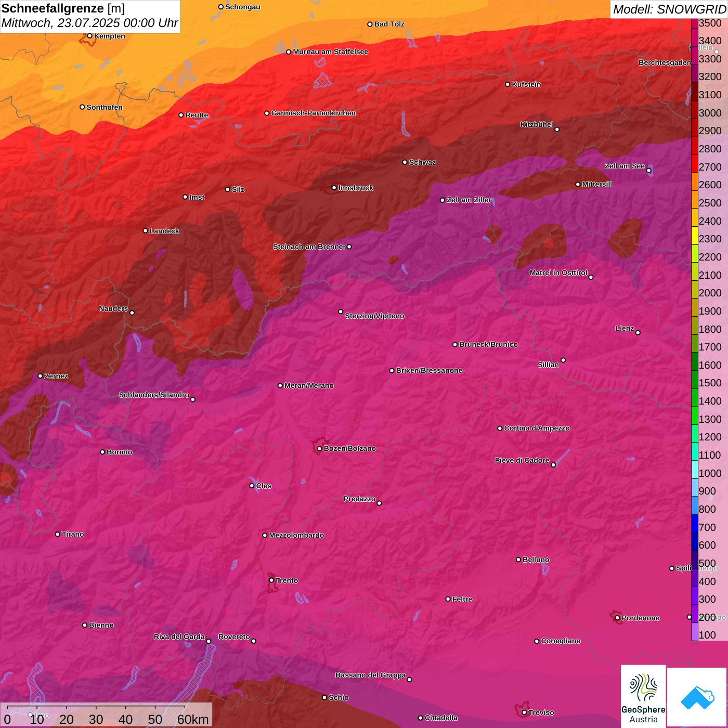Select the Landeck city marker dot
728x728 pixels.
[x=145, y=231]
